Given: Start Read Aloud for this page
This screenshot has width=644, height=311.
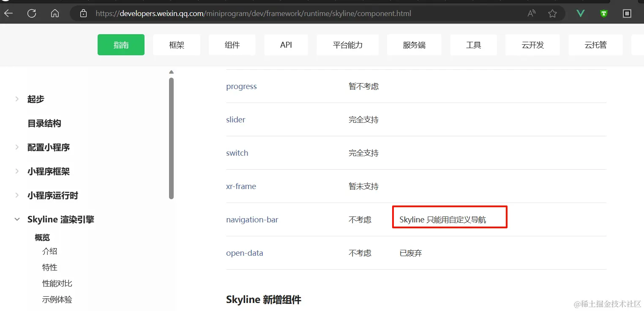Looking at the screenshot, I should click(x=531, y=13).
